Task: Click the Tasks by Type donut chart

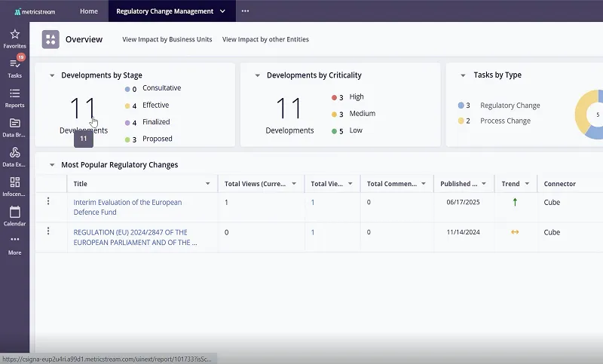Action: click(589, 115)
